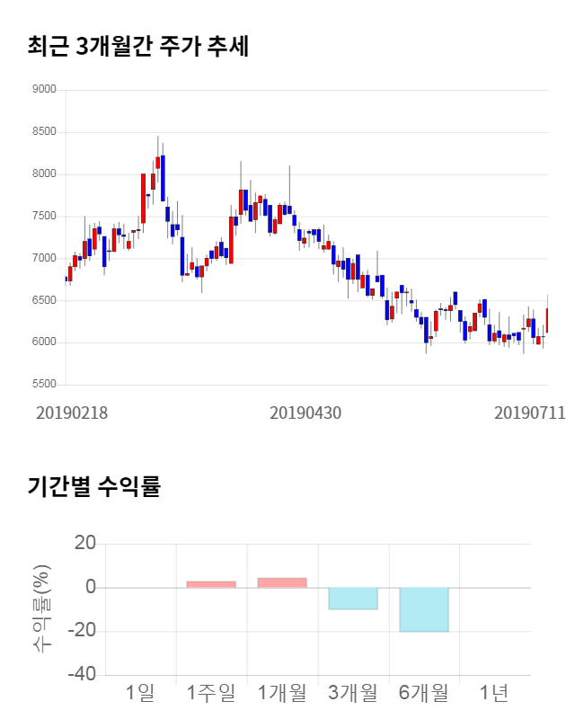Click the 1주일 period label
The height and width of the screenshot is (728, 575).
pyautogui.click(x=211, y=693)
